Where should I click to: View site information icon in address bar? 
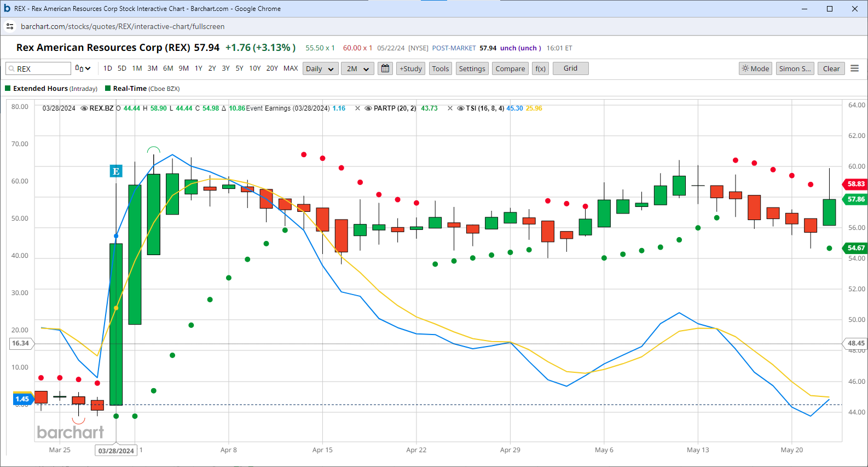10,26
